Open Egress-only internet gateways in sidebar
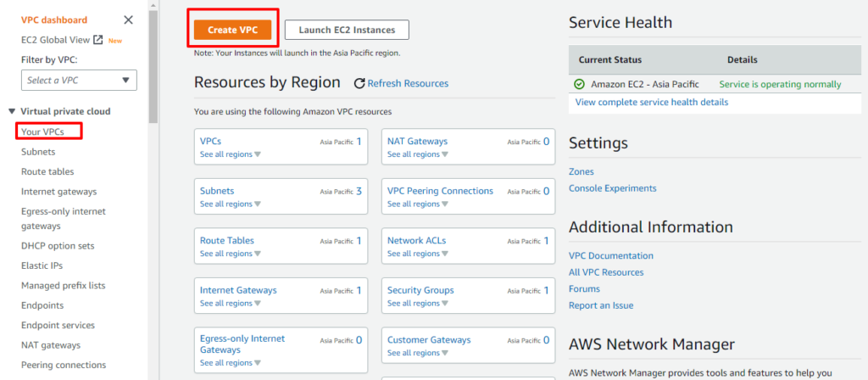 point(63,219)
